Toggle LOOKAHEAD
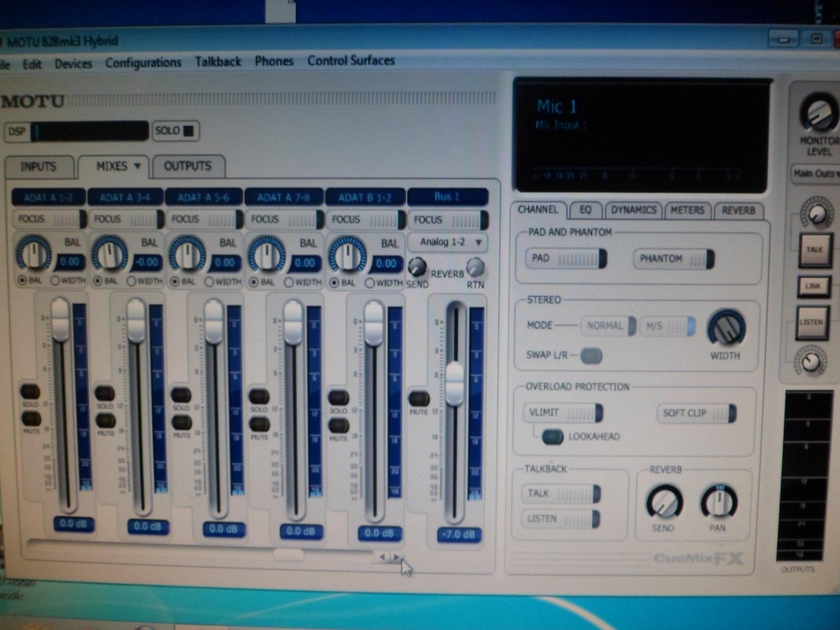840x630 pixels. point(552,436)
